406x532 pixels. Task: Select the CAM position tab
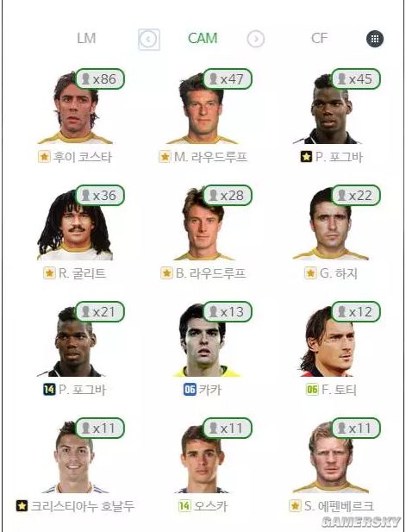203,38
